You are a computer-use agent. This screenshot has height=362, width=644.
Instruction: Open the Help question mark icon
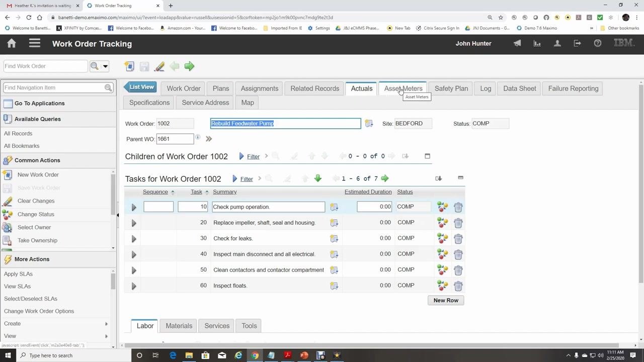[598, 44]
